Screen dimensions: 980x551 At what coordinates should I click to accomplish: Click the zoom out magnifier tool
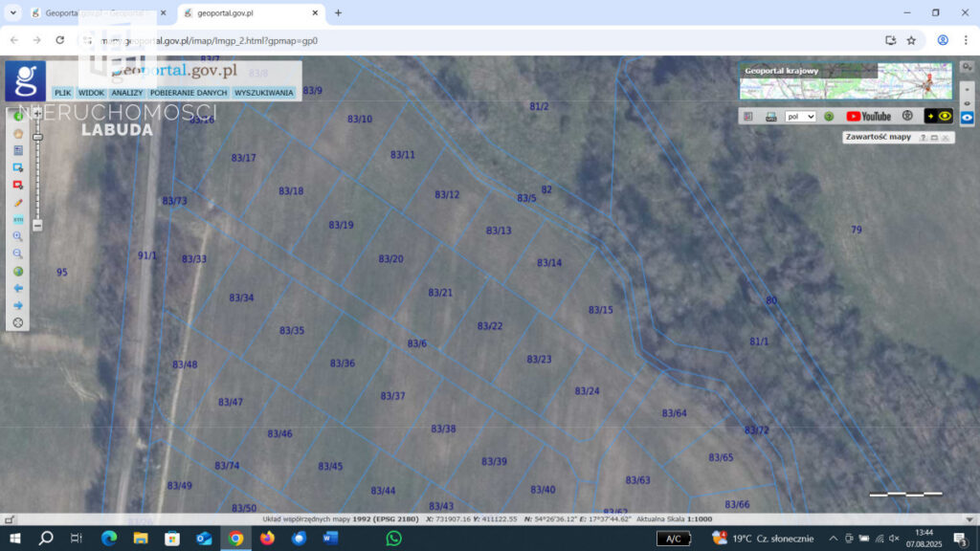[18, 253]
